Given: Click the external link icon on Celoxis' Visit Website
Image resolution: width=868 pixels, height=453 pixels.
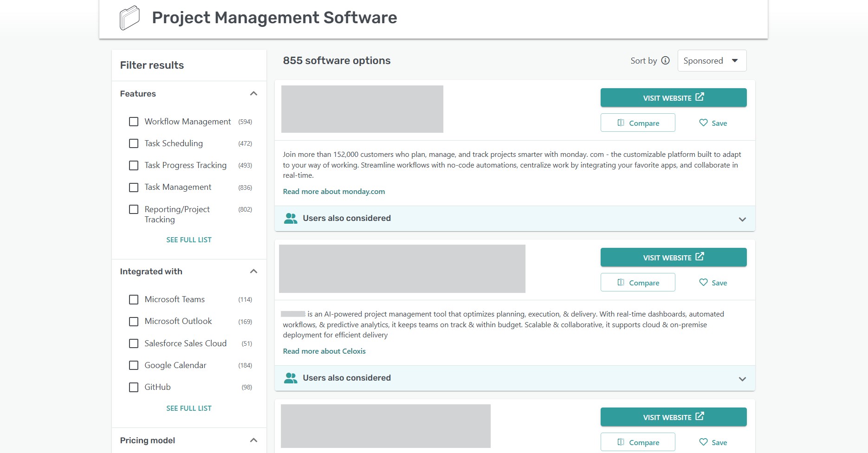Looking at the screenshot, I should click(700, 257).
